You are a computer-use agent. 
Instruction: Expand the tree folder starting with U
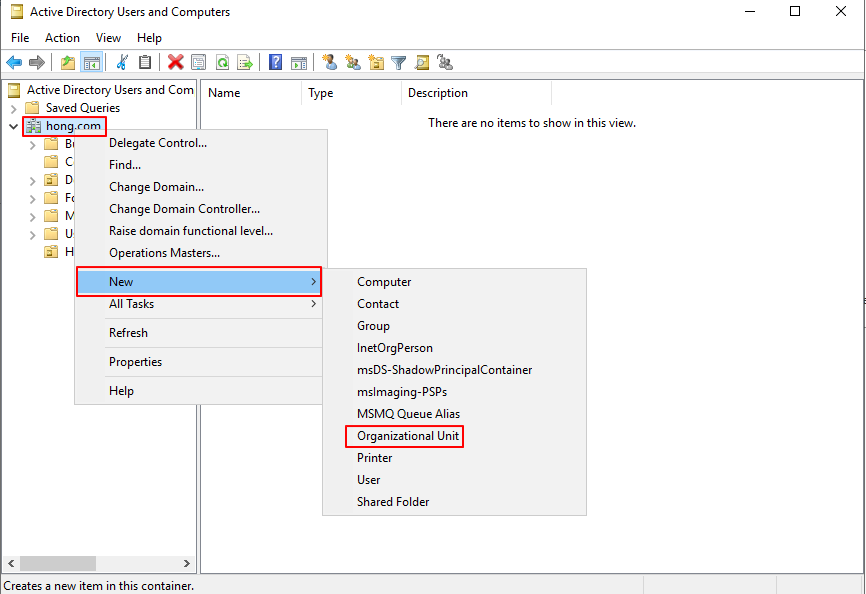(33, 235)
